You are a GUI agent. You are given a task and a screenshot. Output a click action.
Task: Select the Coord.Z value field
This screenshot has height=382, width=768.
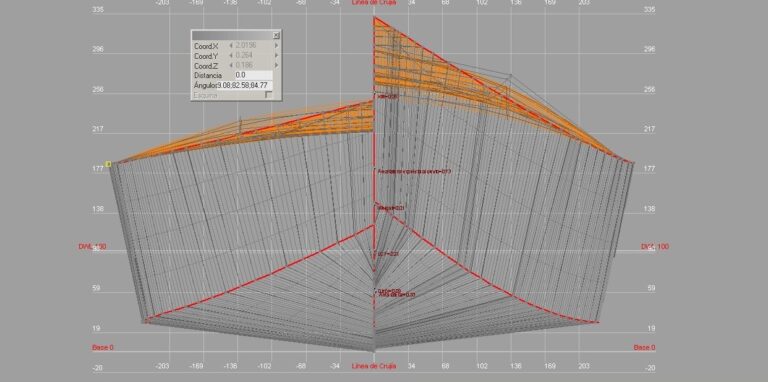pyautogui.click(x=253, y=65)
